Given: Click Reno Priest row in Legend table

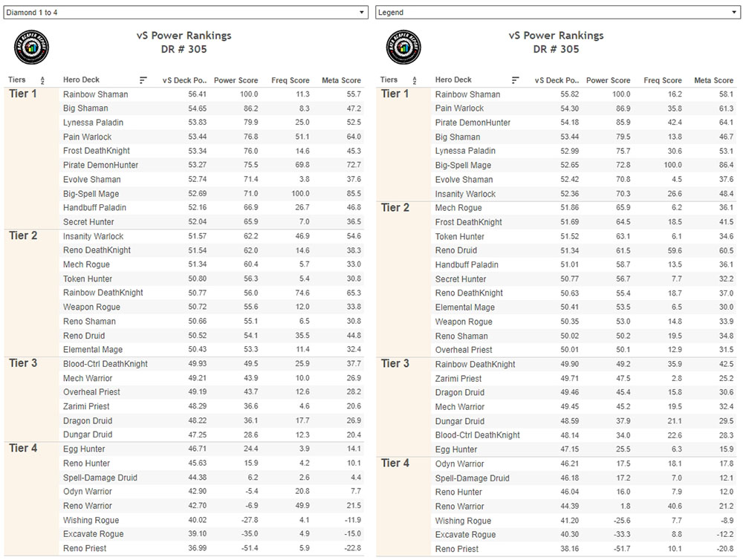Looking at the screenshot, I should click(584, 549).
